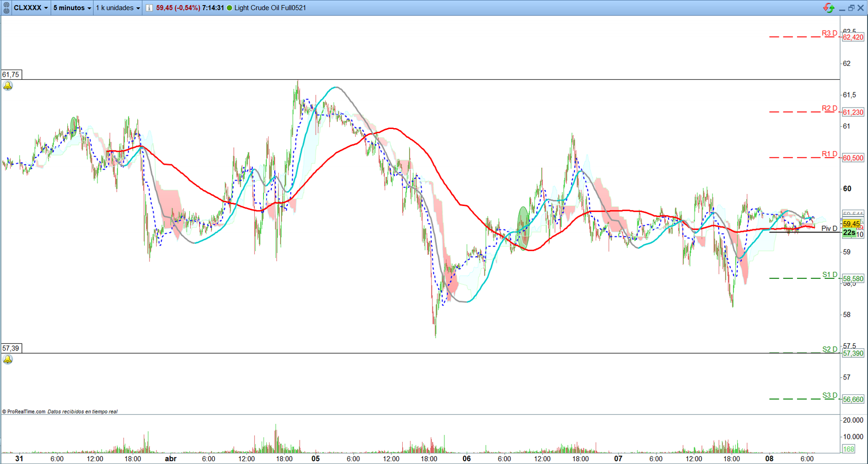The image size is (868, 464).
Task: Select the 57,39 horizontal line label
Action: [x=11, y=348]
